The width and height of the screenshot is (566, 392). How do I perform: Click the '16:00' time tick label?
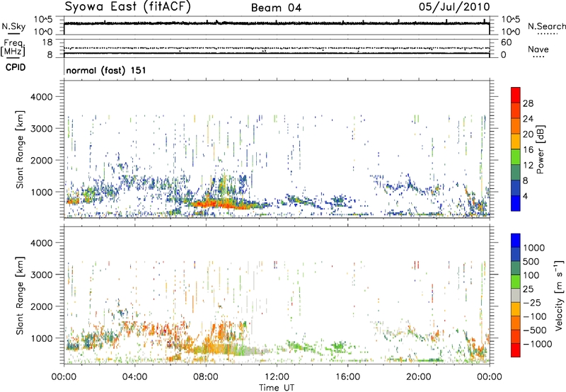pos(347,377)
